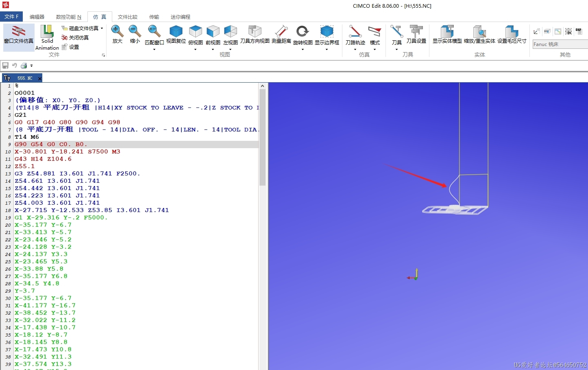
Task: Switch to the 迷你编程 mini programming tab
Action: (x=181, y=17)
